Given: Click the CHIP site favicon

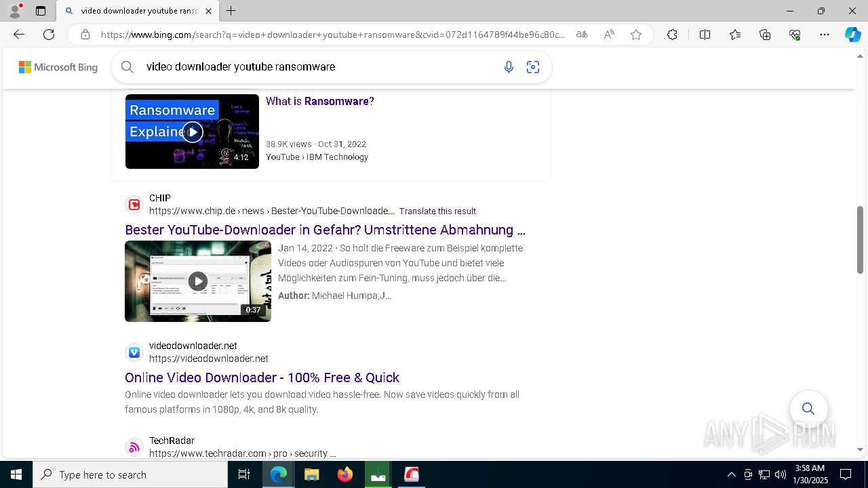Looking at the screenshot, I should [x=134, y=205].
